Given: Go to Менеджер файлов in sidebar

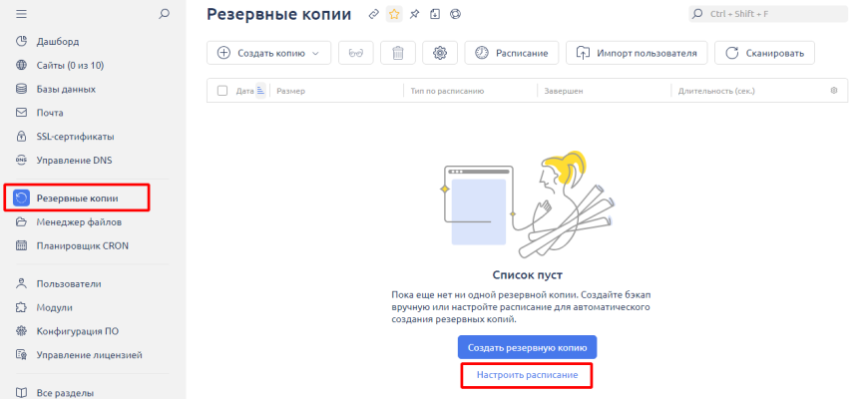Looking at the screenshot, I should point(79,221).
